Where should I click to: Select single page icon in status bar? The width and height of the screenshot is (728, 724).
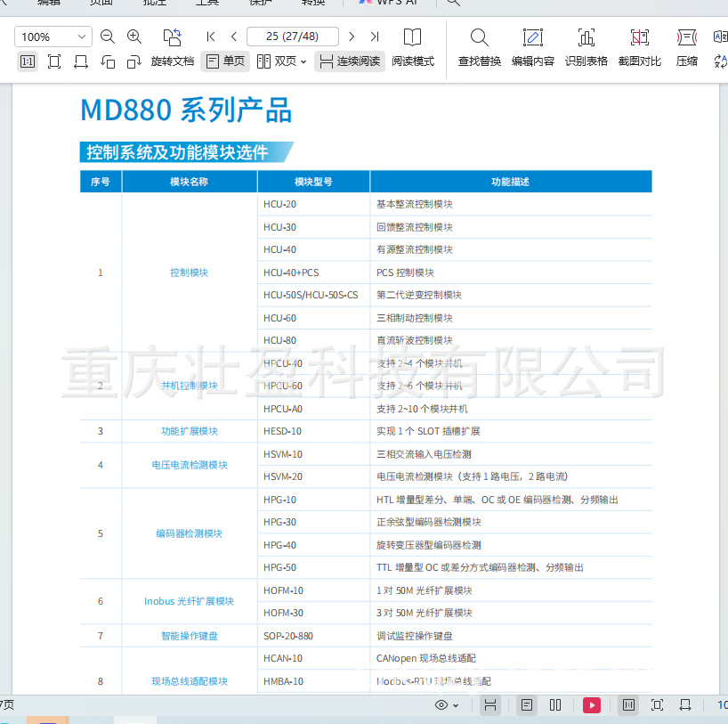click(527, 705)
